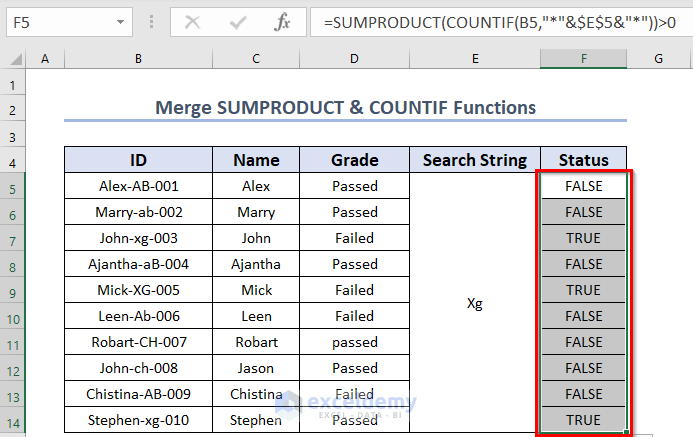Select column F header
The height and width of the screenshot is (437, 693).
pyautogui.click(x=583, y=60)
